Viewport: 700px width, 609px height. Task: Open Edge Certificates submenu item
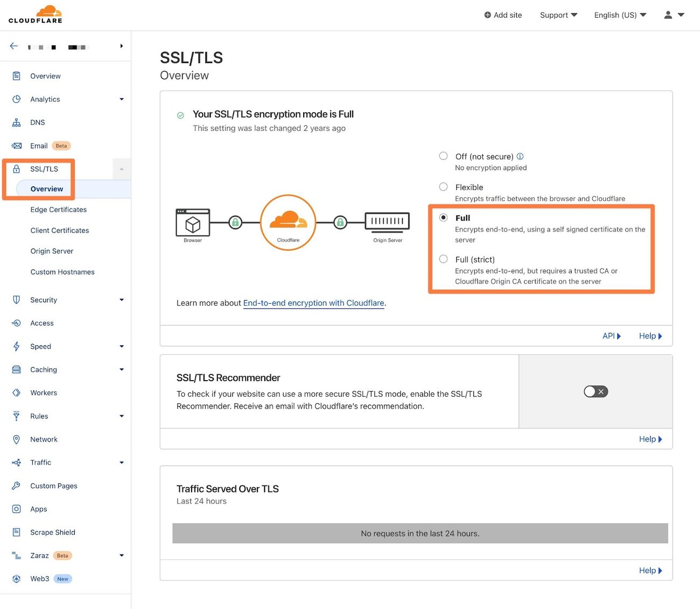(x=59, y=209)
